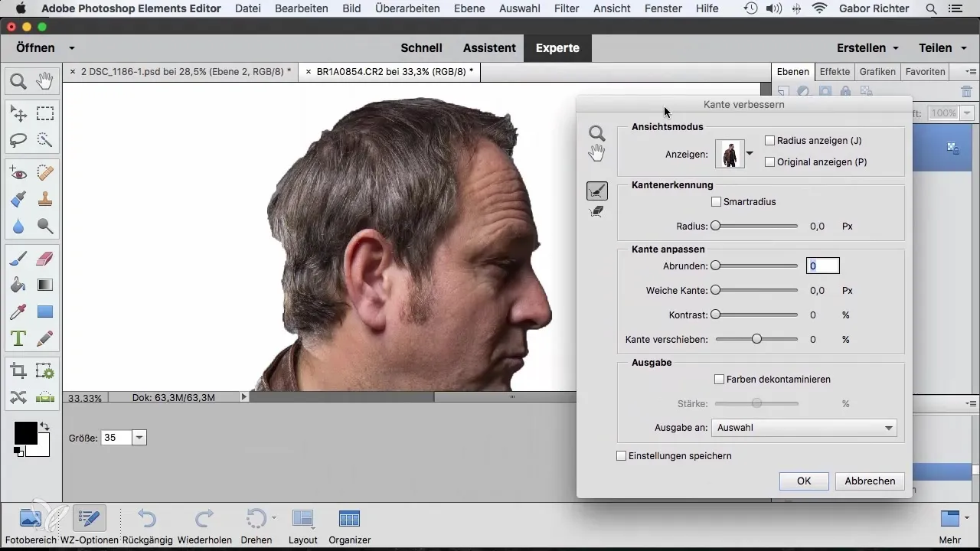This screenshot has height=551, width=980.
Task: Pick the Horizontal Type tool
Action: pyautogui.click(x=18, y=337)
